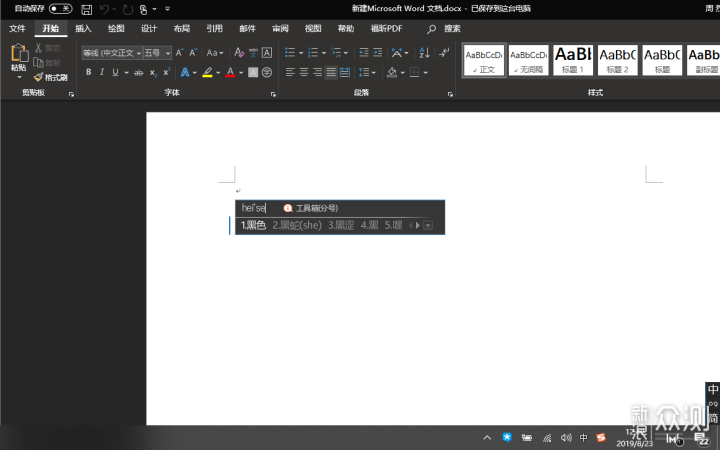
Task: Click the Subscript button
Action: click(x=153, y=73)
